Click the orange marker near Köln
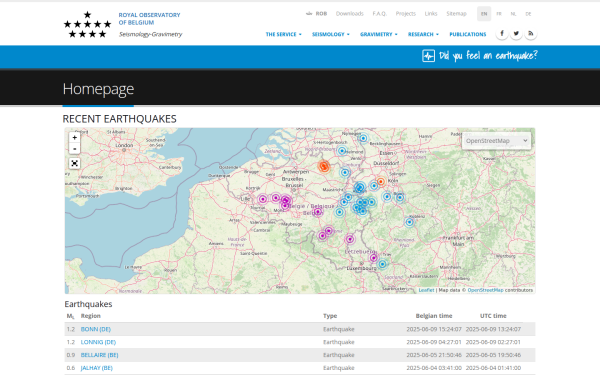This screenshot has width=600, height=375. 380,182
